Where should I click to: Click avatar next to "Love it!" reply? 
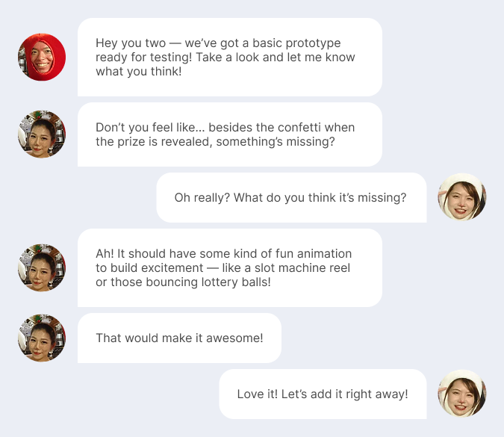462,394
